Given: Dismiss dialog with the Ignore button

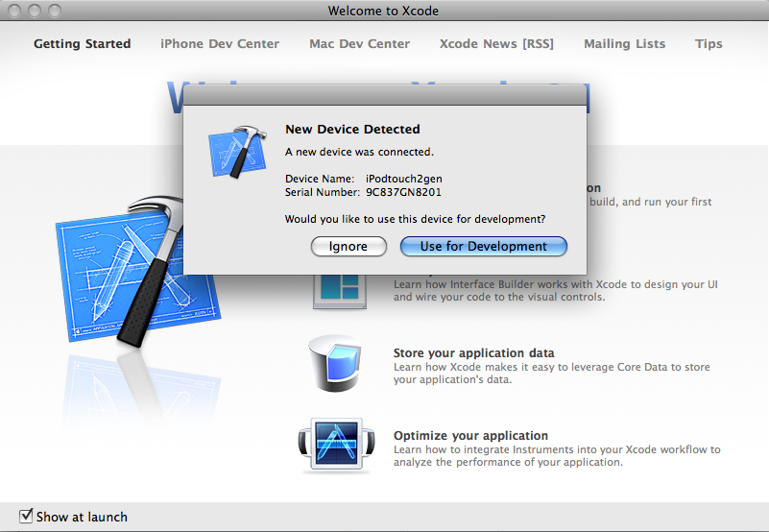Looking at the screenshot, I should coord(348,247).
